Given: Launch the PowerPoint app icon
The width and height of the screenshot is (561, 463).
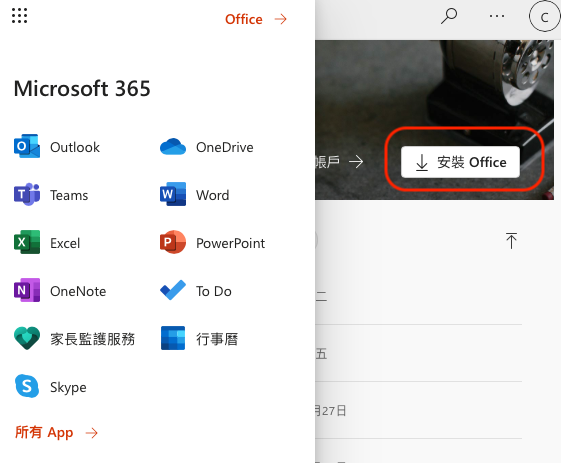Looking at the screenshot, I should coord(173,242).
